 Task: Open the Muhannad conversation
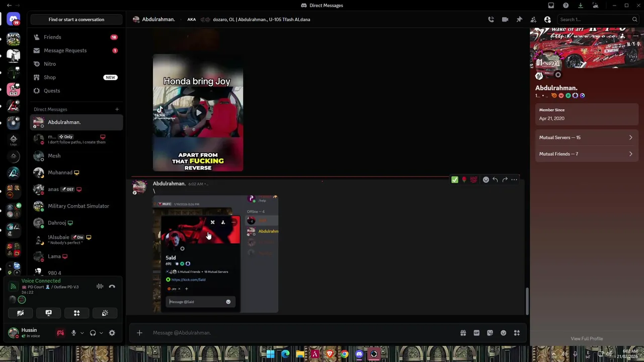pos(76,172)
